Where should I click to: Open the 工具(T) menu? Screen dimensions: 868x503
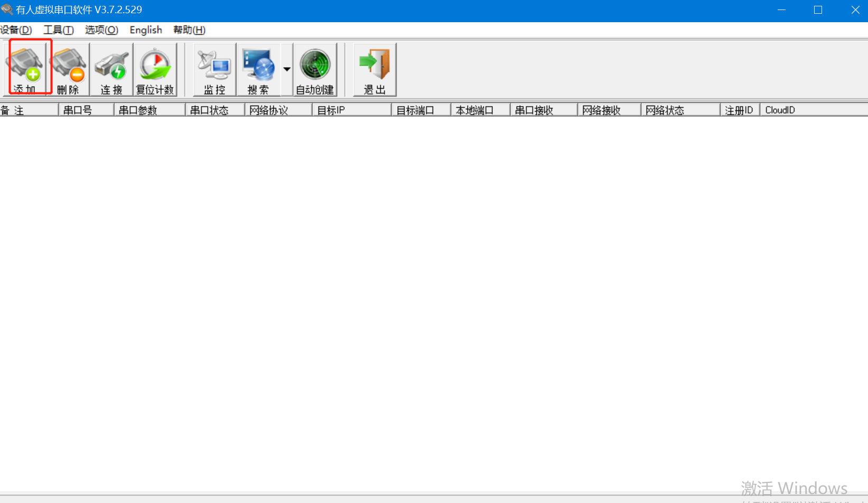pos(58,30)
